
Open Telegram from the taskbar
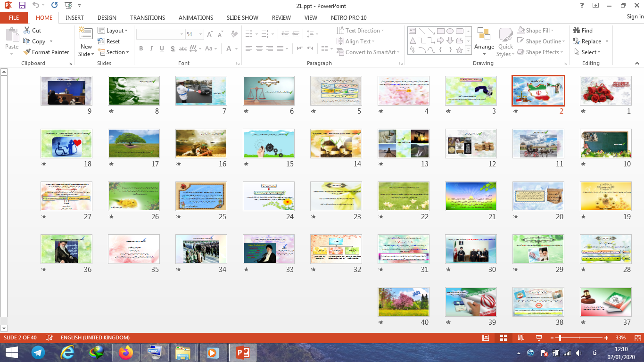tap(38, 352)
